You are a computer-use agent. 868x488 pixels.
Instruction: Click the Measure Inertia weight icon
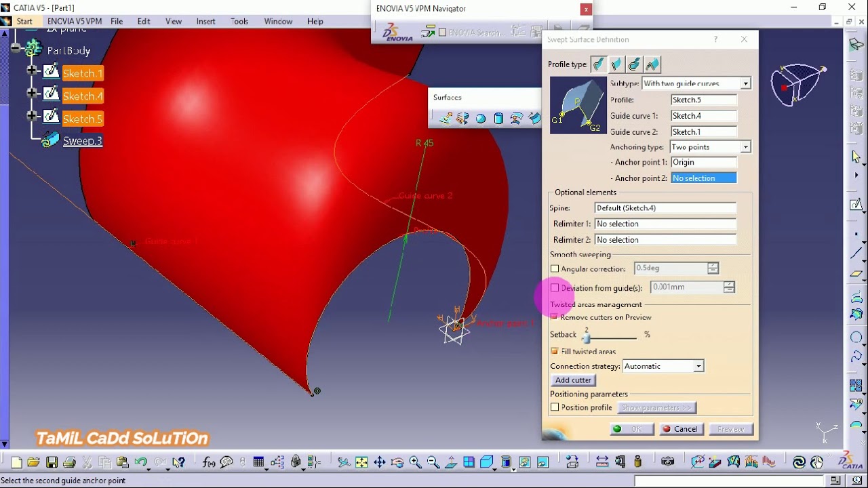pos(637,462)
